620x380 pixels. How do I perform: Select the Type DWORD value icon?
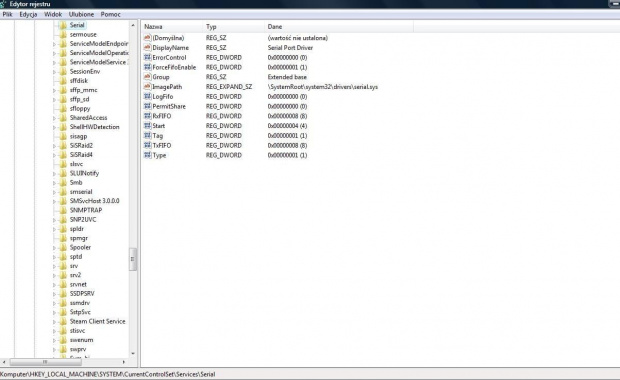pos(147,155)
